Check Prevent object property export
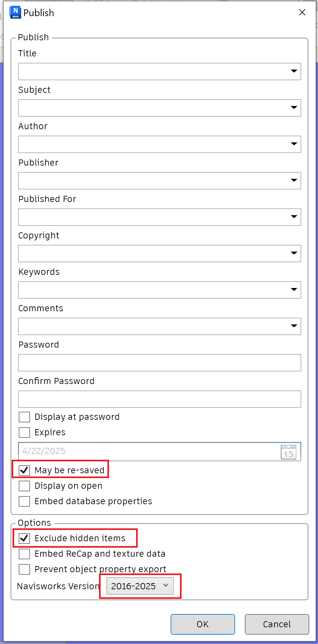This screenshot has height=644, width=318. 25,569
